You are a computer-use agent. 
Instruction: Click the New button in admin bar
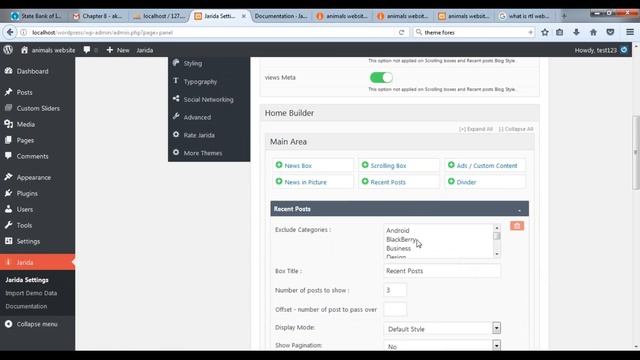[118, 50]
